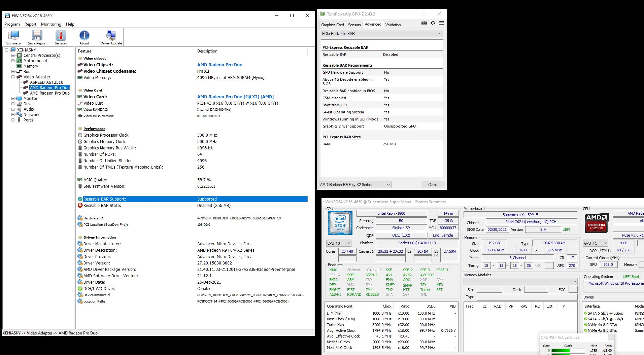Minimize the GPU-Z window
The width and height of the screenshot is (644, 355).
[409, 14]
